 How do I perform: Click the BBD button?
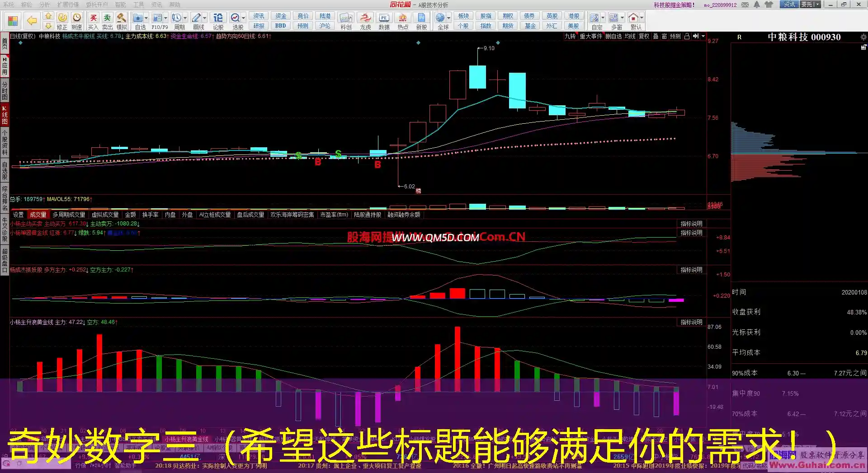281,26
